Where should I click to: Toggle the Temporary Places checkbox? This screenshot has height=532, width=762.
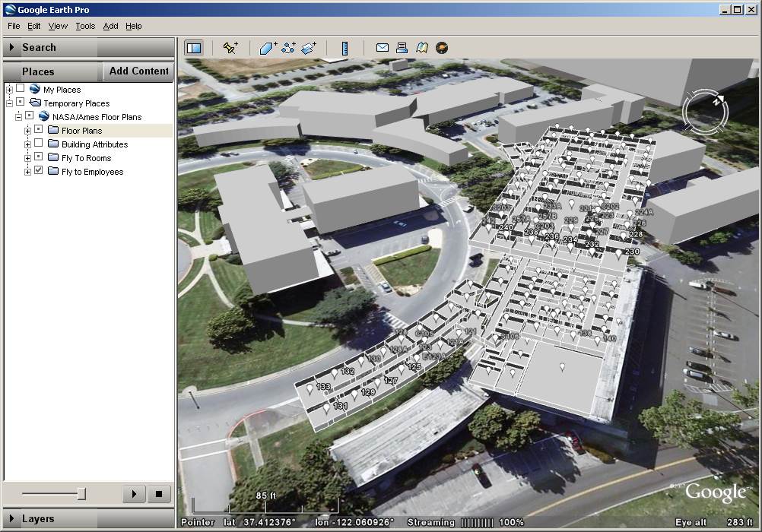(20, 102)
